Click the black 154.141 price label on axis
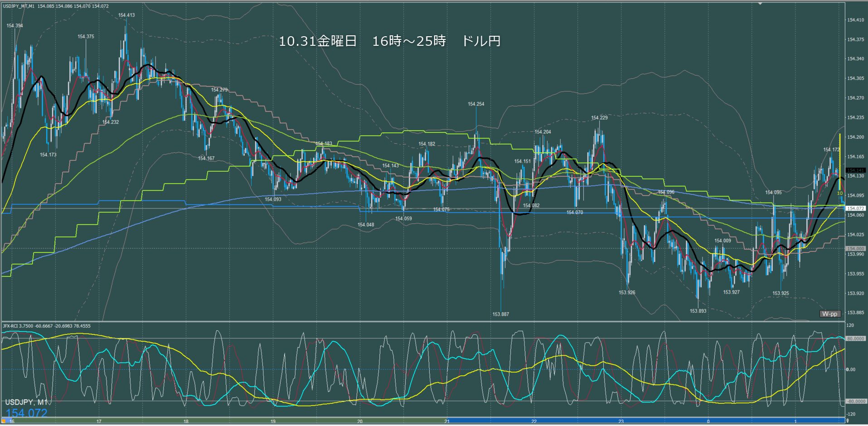This screenshot has height=426, width=868. pos(856,170)
